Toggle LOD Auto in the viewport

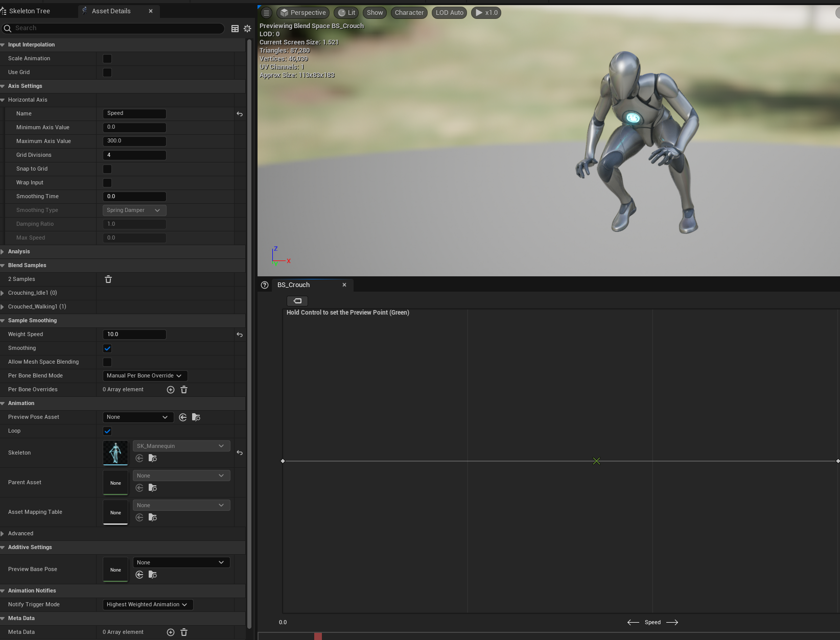click(x=449, y=13)
